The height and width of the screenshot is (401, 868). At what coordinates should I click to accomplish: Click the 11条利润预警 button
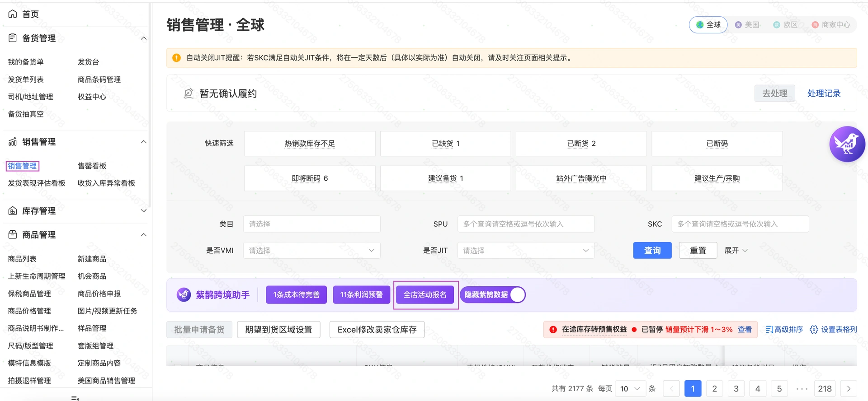pos(362,295)
